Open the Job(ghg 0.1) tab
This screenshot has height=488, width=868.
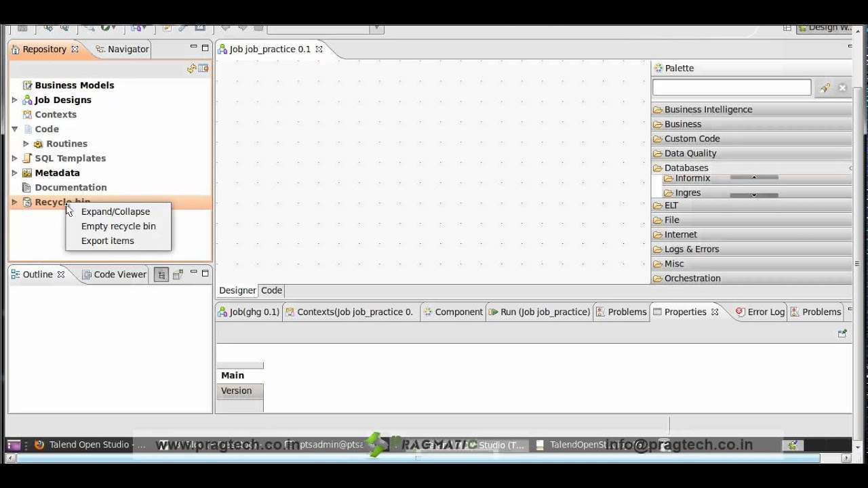(248, 312)
